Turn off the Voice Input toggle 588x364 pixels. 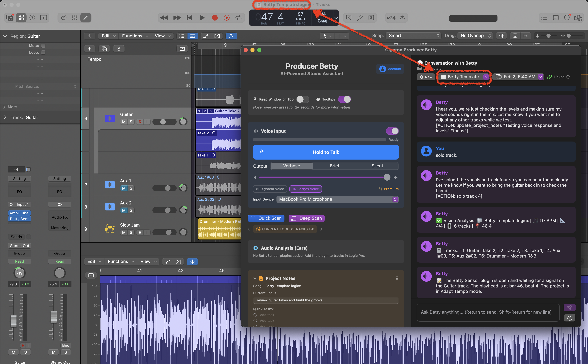point(392,131)
